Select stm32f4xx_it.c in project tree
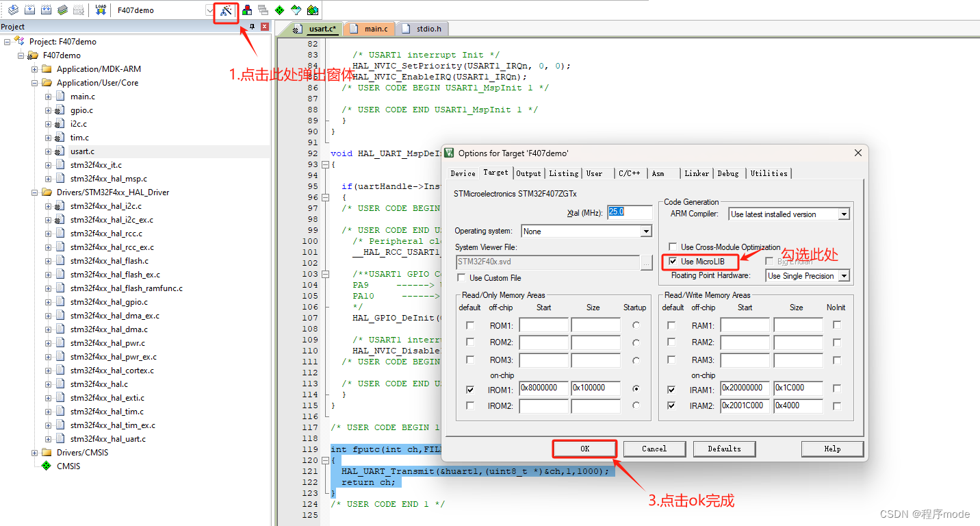The image size is (980, 526). [96, 165]
